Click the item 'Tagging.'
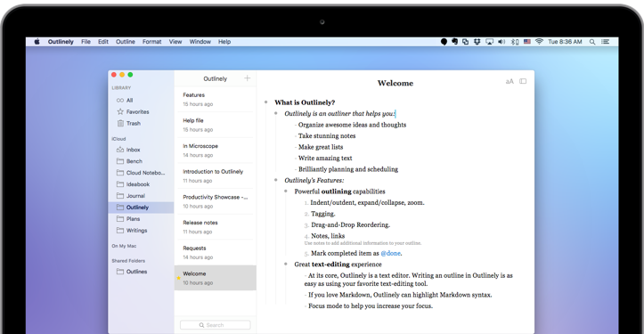Image resolution: width=644 pixels, height=334 pixels. click(323, 214)
